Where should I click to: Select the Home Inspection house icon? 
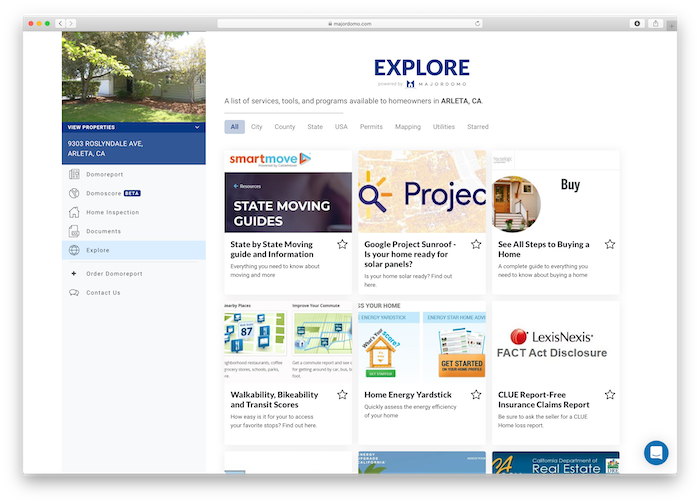[x=74, y=212]
